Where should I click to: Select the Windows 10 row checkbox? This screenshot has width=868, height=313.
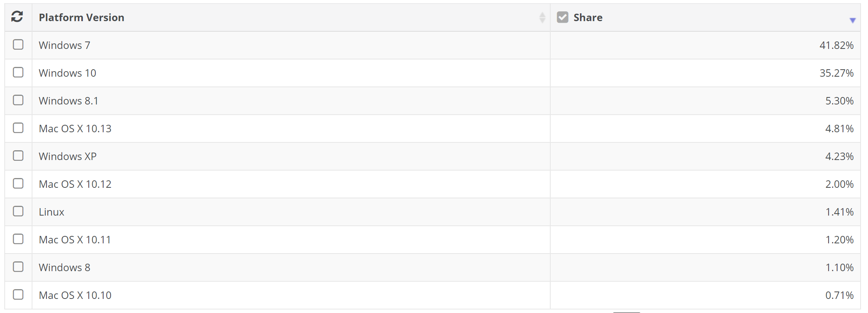pos(18,72)
